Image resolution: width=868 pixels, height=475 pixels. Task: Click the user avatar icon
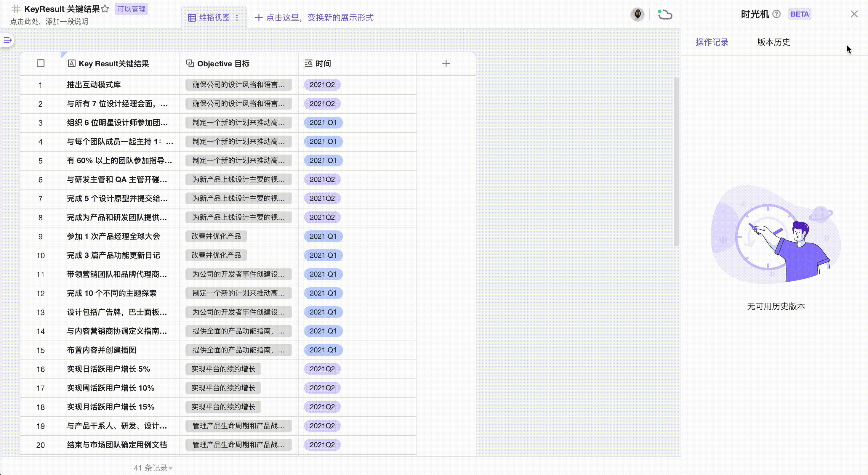(x=637, y=15)
